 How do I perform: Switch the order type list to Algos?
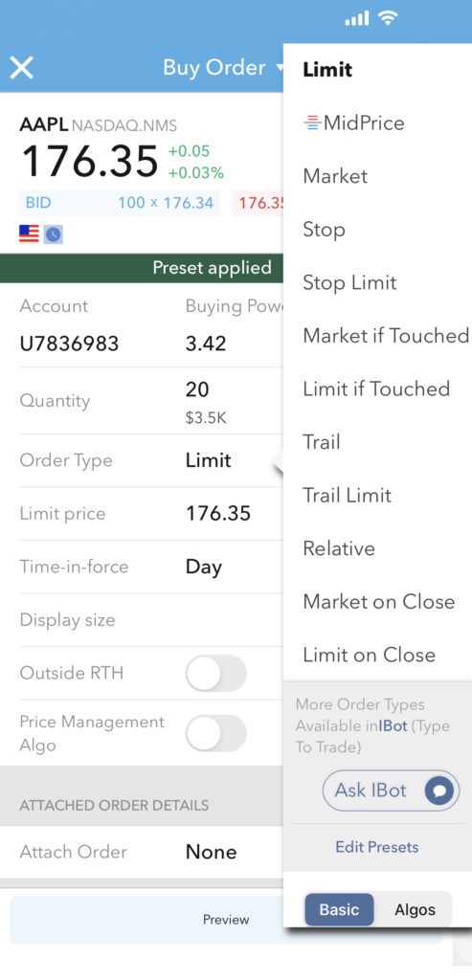tap(415, 909)
